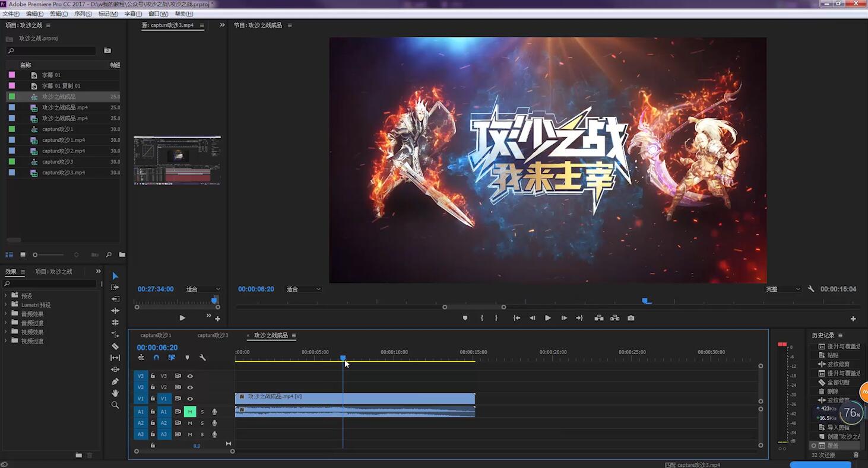The height and width of the screenshot is (468, 868).
Task: Expand the 视频效果 folder
Action: 6,332
